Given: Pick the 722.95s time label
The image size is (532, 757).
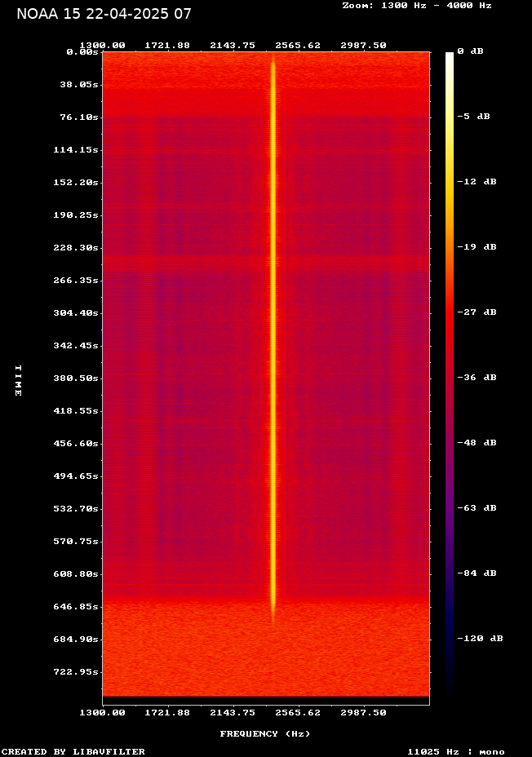Looking at the screenshot, I should tap(76, 672).
